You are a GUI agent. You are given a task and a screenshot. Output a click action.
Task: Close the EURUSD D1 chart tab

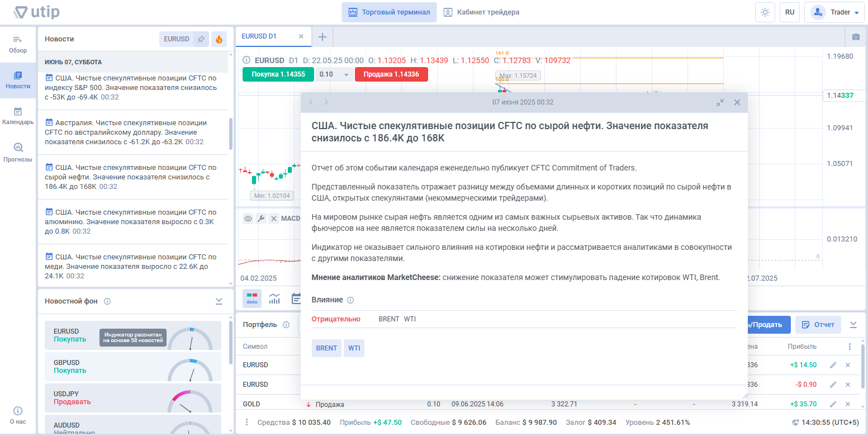(301, 36)
